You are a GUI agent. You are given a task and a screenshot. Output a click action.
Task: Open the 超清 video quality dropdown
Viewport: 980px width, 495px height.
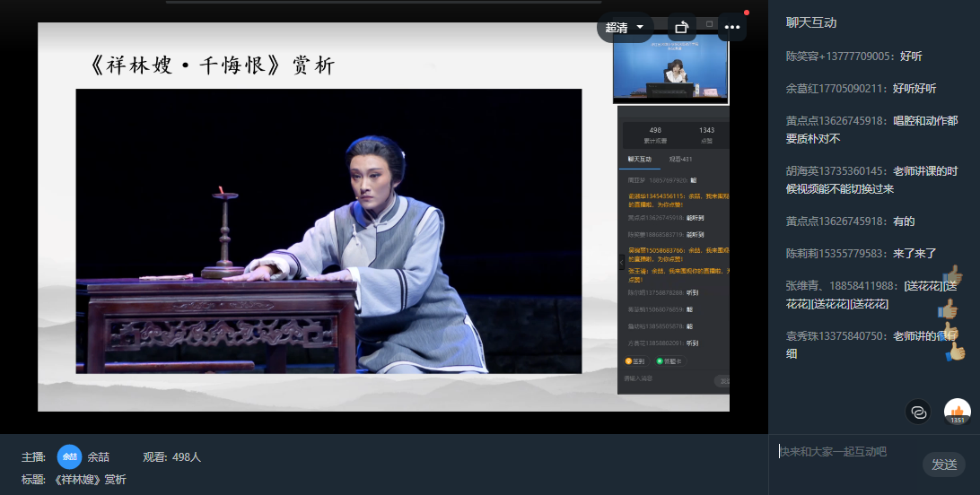click(x=625, y=27)
